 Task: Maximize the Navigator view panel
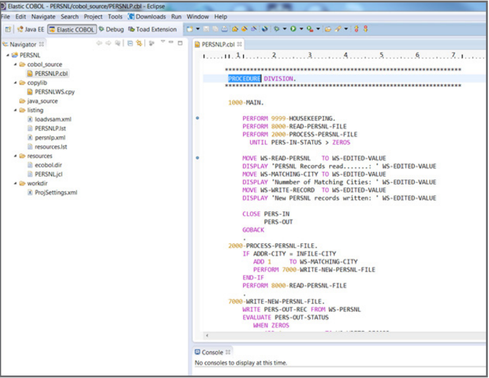point(180,43)
